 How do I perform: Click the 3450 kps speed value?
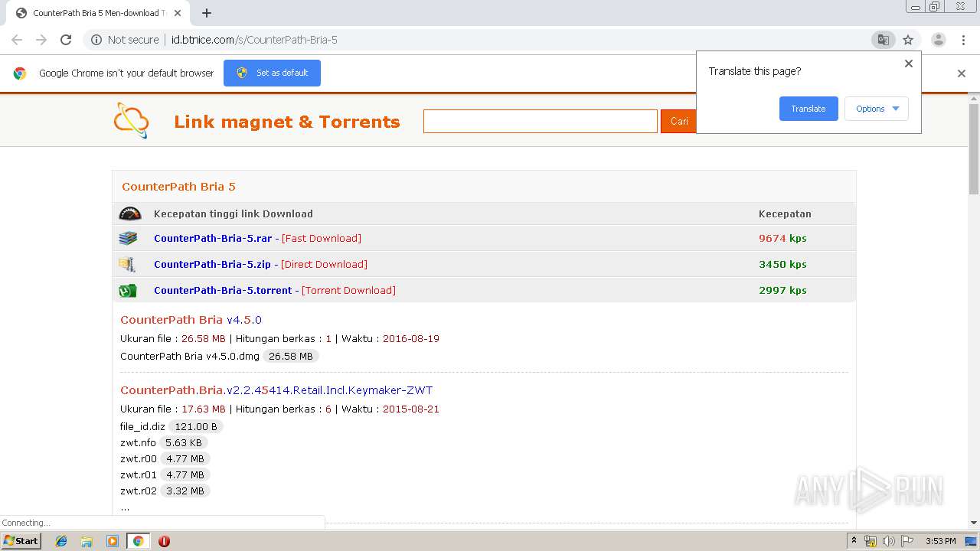pyautogui.click(x=782, y=264)
